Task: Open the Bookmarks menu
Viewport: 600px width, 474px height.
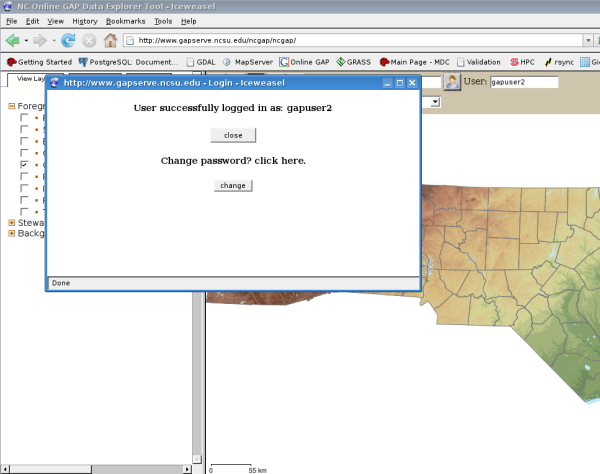Action: coord(126,21)
